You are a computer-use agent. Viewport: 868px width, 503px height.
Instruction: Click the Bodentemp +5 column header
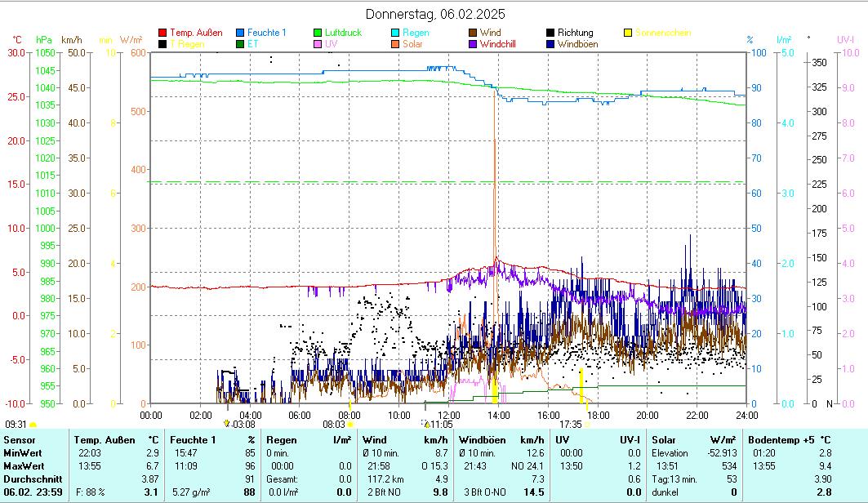[x=776, y=440]
